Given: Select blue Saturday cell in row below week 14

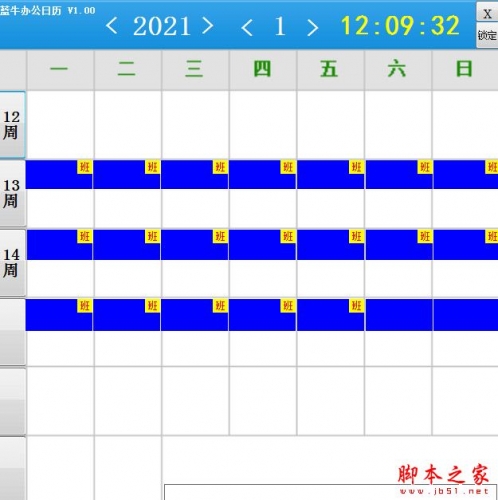Looking at the screenshot, I should click(399, 315).
